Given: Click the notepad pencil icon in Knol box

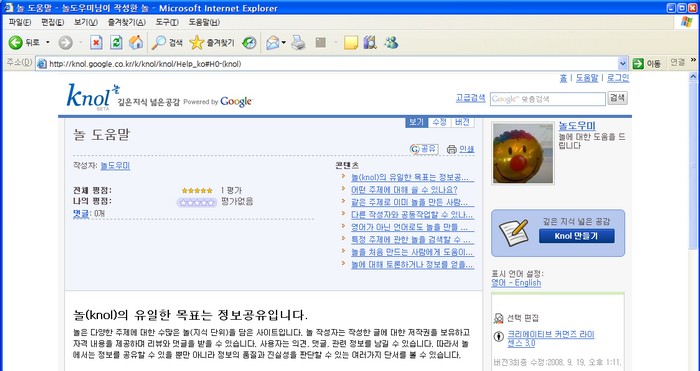Looking at the screenshot, I should 513,233.
